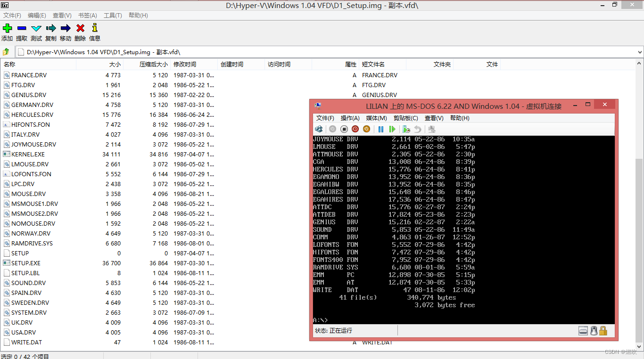Click the Ctrl+Alt+Del icon in VM toolbar
The height and width of the screenshot is (359, 644).
tap(319, 129)
